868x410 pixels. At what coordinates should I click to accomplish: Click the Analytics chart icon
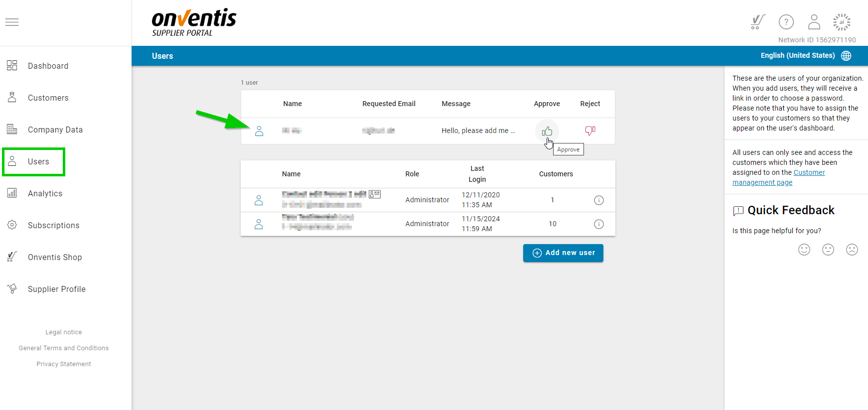pyautogui.click(x=12, y=193)
